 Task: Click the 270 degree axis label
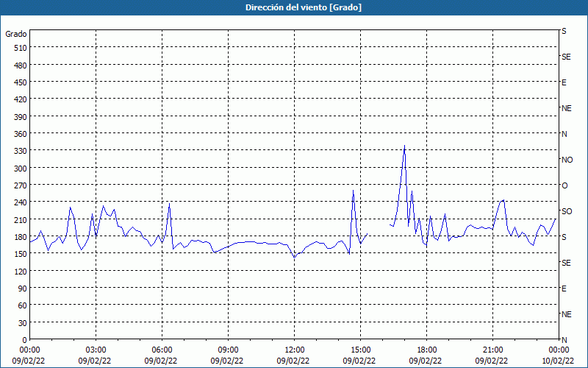click(21, 185)
